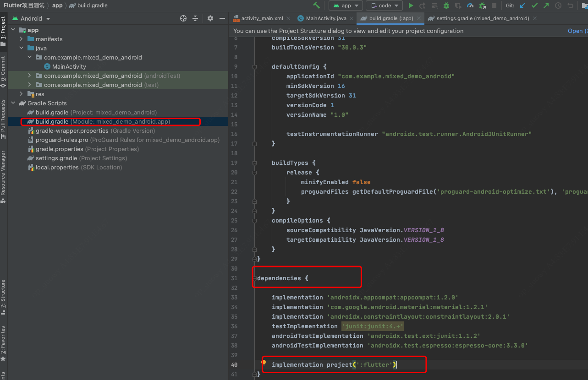Screen dimensions: 588x380
Task: Click Git Push green arrow
Action: pyautogui.click(x=546, y=5)
